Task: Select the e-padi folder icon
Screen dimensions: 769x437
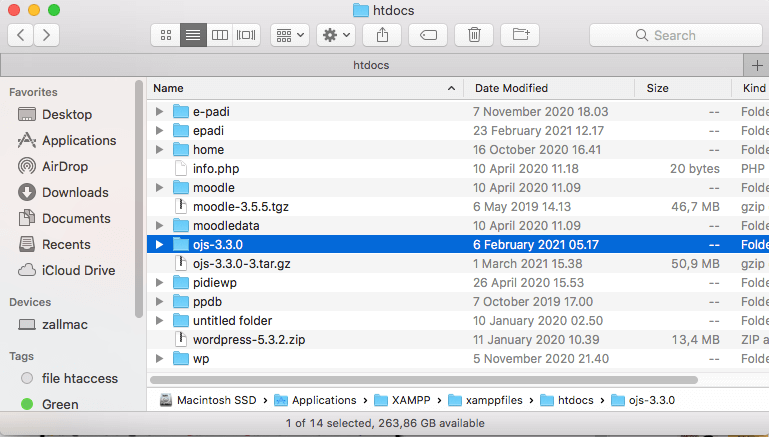Action: [x=181, y=111]
